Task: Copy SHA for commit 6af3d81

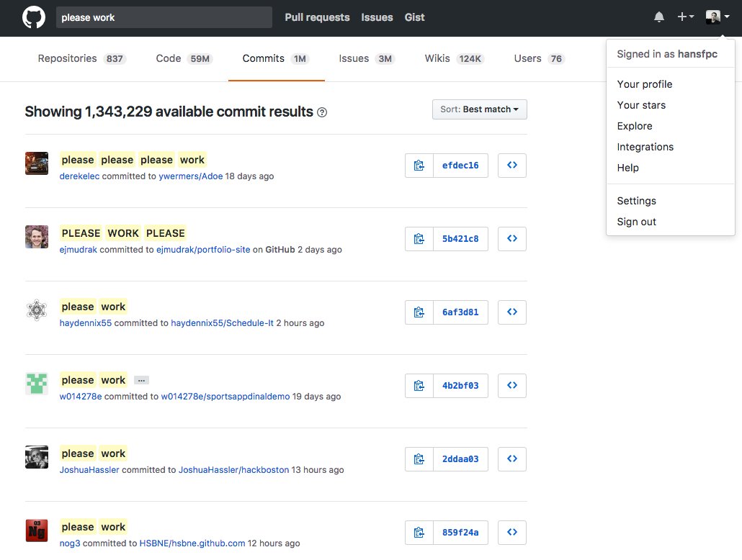Action: click(419, 312)
